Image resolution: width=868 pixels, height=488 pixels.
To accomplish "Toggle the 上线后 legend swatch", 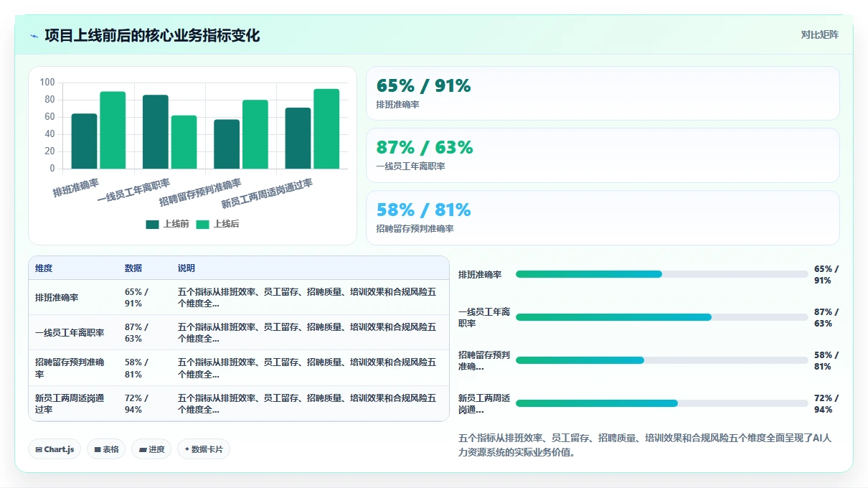I will point(202,224).
